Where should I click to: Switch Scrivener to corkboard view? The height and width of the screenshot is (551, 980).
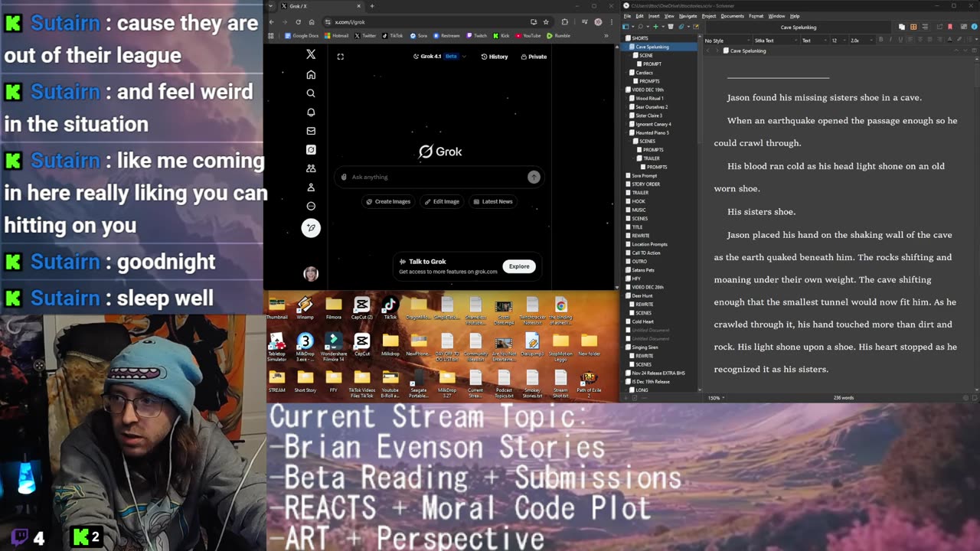point(913,27)
